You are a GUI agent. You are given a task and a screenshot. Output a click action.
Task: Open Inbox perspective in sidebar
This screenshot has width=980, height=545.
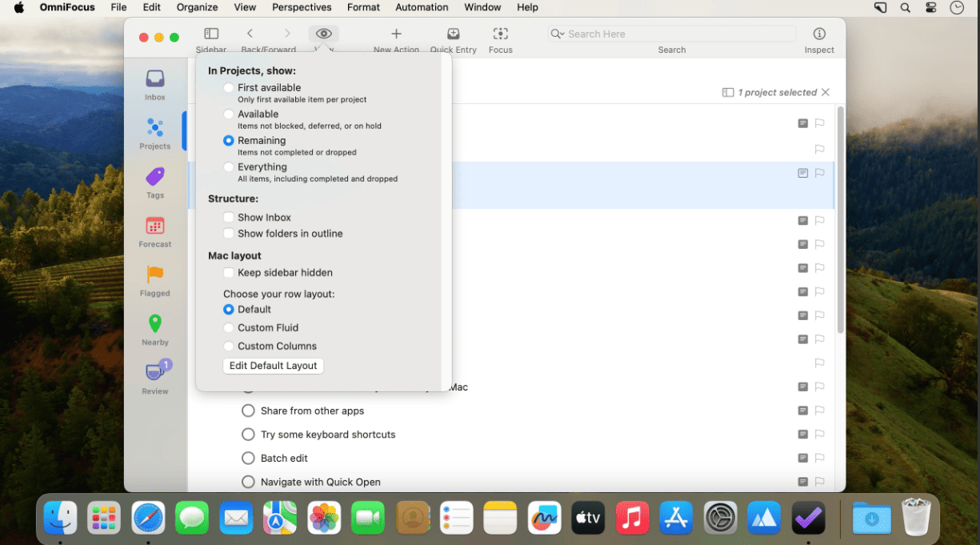155,84
